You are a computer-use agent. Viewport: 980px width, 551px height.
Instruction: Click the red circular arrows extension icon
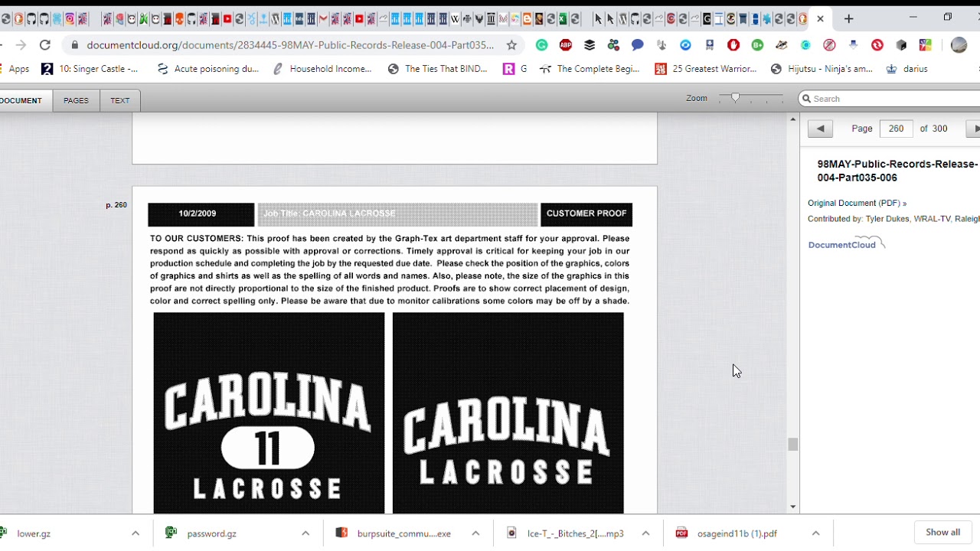[877, 45]
